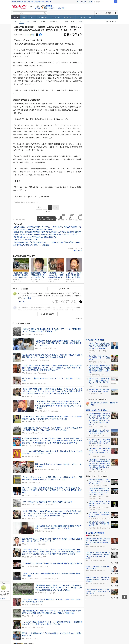Click the マイページ link
This screenshot has height=644, width=129.
[99, 13]
